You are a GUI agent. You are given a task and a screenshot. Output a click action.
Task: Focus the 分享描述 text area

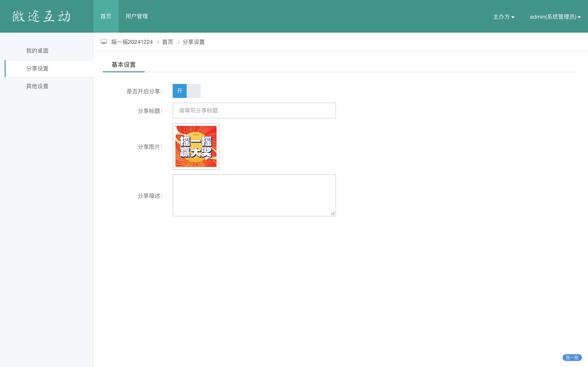(254, 195)
